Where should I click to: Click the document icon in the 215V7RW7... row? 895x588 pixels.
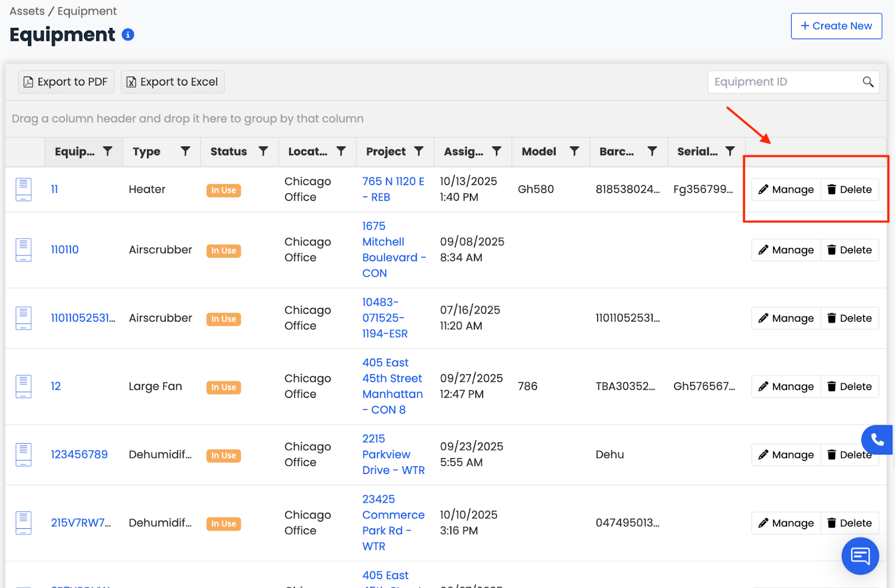pos(23,523)
